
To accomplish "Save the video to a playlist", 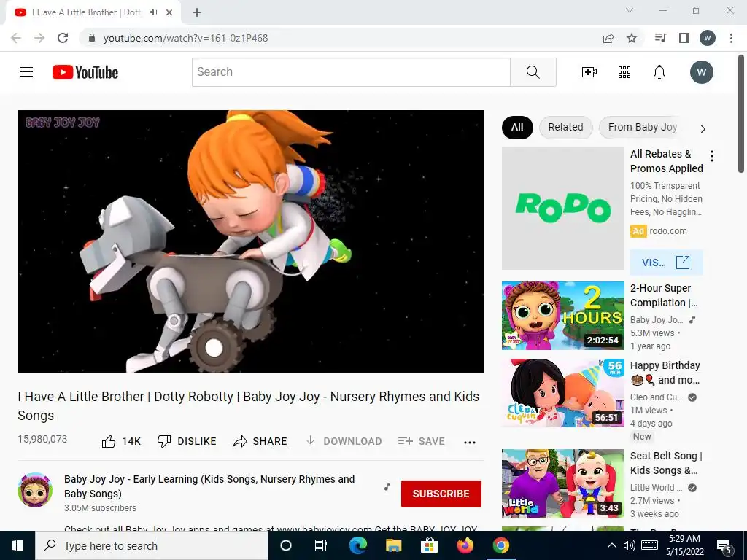I will point(421,441).
